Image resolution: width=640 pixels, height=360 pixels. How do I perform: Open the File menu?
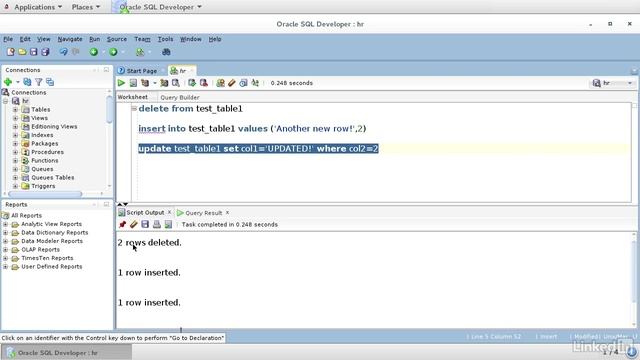click(8, 39)
